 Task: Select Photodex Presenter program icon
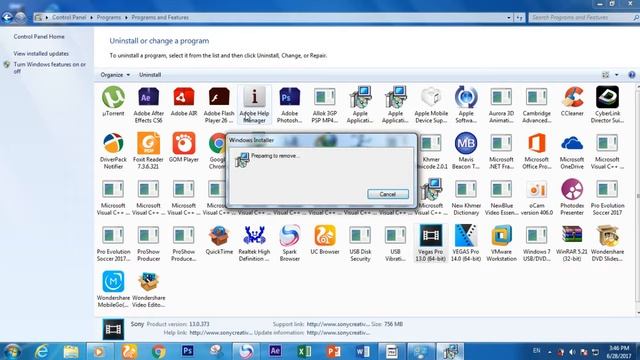[572, 197]
